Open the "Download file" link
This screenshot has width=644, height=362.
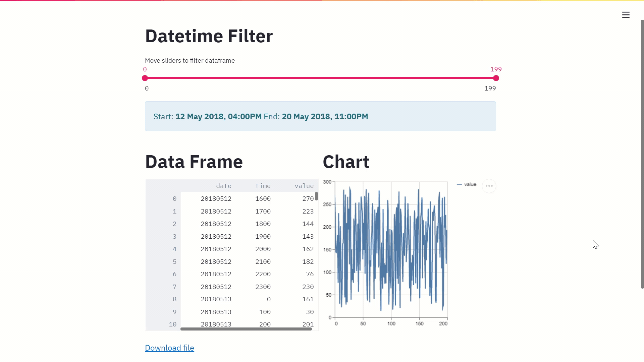[x=169, y=348]
